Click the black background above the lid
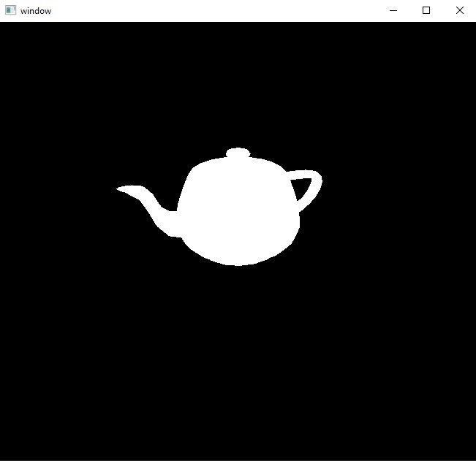Viewport: 476px width, 461px height. 238,91
